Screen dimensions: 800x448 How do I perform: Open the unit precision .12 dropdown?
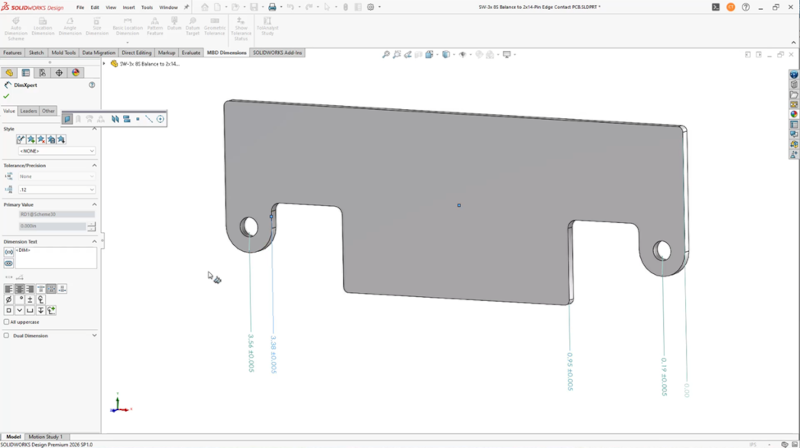click(x=56, y=190)
